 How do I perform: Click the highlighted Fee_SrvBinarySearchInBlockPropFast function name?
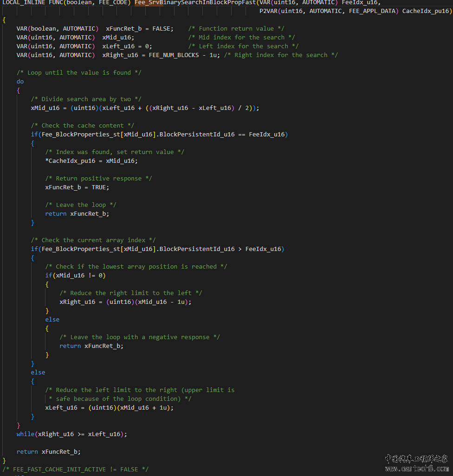(x=195, y=2)
